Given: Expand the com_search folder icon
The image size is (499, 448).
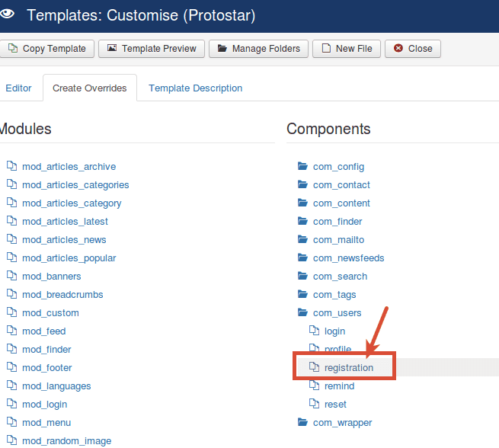Looking at the screenshot, I should click(x=302, y=276).
